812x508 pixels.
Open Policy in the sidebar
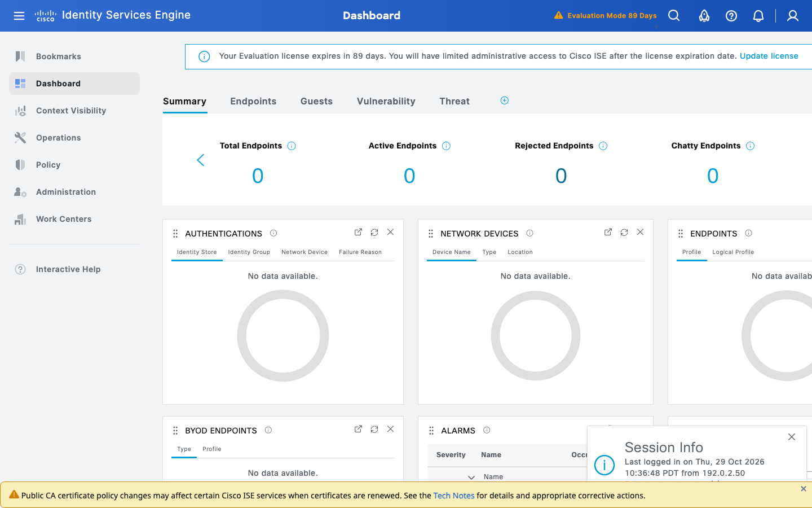(x=74, y=165)
